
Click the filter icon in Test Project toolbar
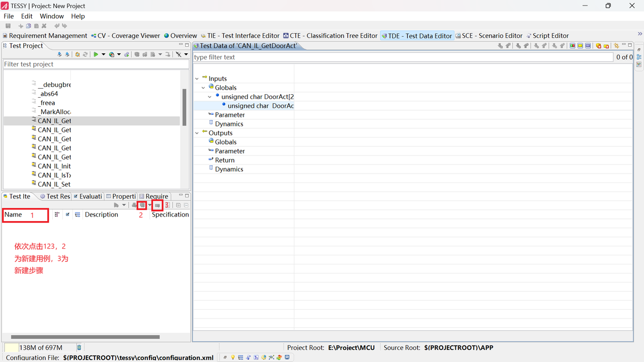179,54
